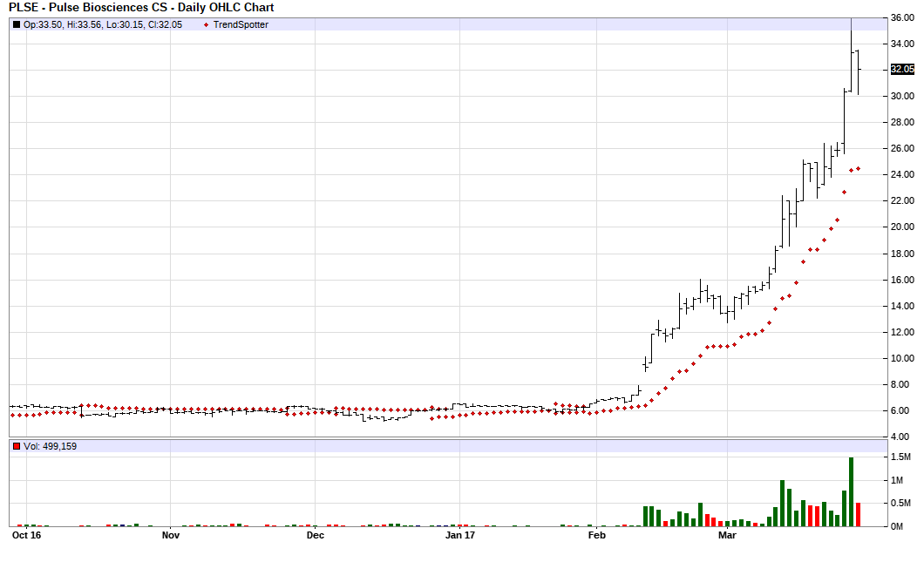
Task: Click the red Vol legend square icon
Action: pyautogui.click(x=17, y=446)
